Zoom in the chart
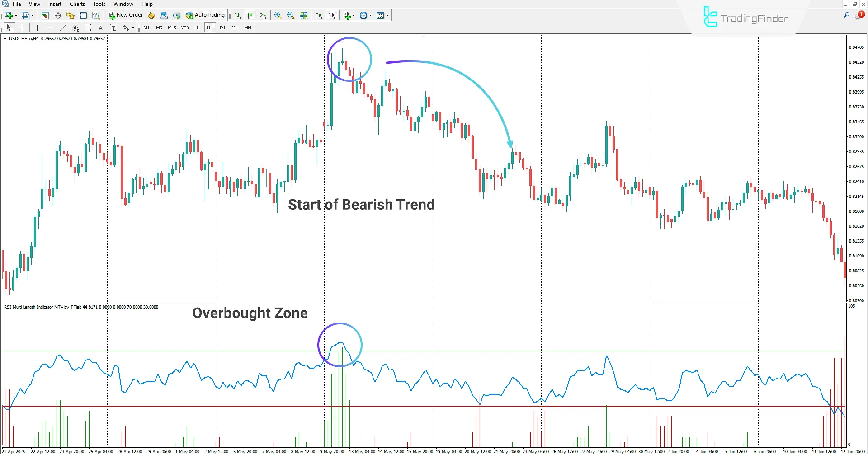868x454 pixels. 278,15
